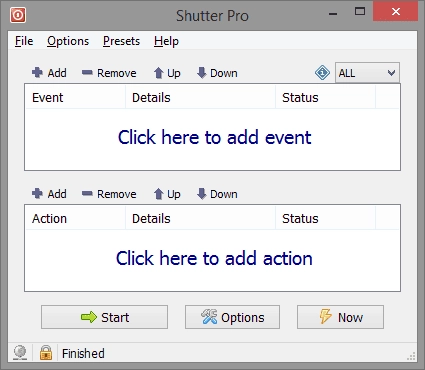The width and height of the screenshot is (425, 370).
Task: Click the padlock icon in status bar
Action: 46,352
